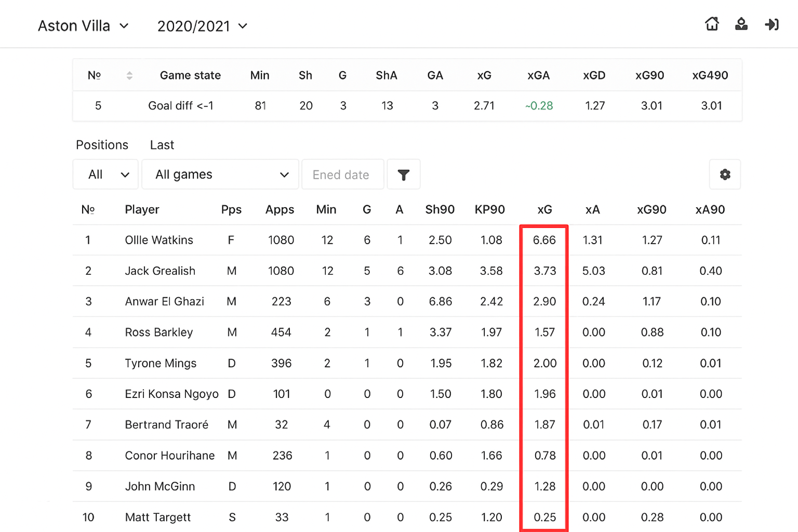Select Tyrone Mings player name
798x532 pixels.
click(161, 363)
